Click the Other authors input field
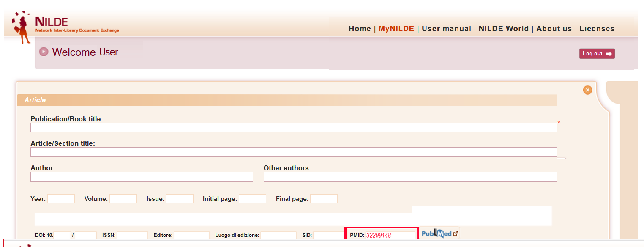 tap(410, 177)
